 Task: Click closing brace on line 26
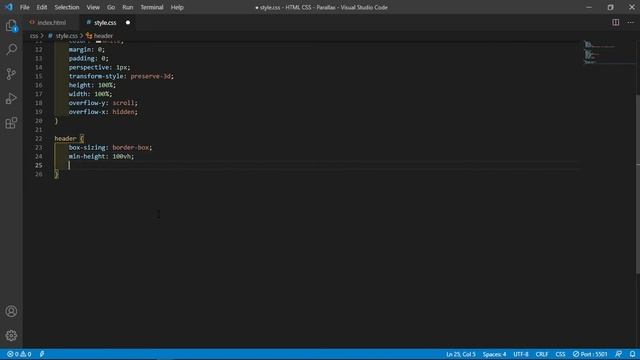[x=56, y=174]
